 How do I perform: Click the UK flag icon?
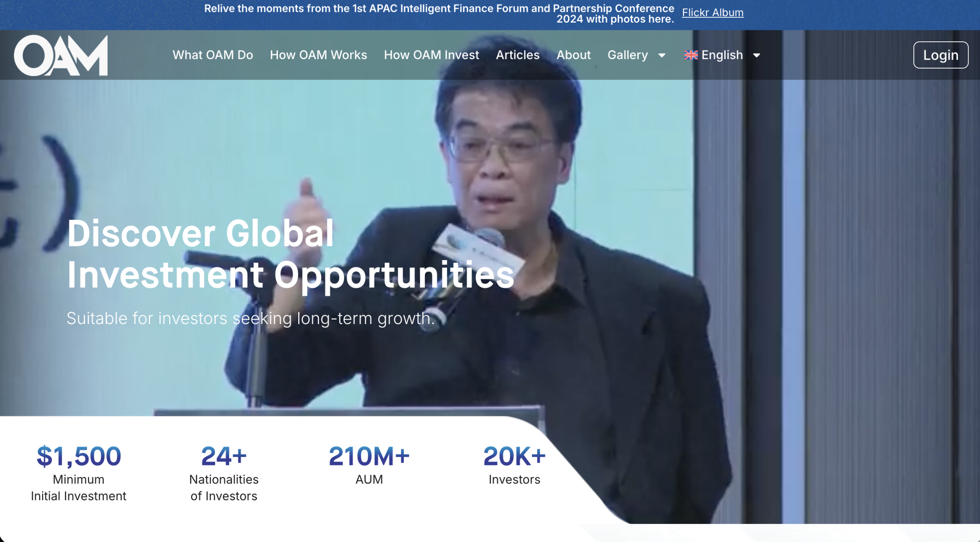(691, 55)
